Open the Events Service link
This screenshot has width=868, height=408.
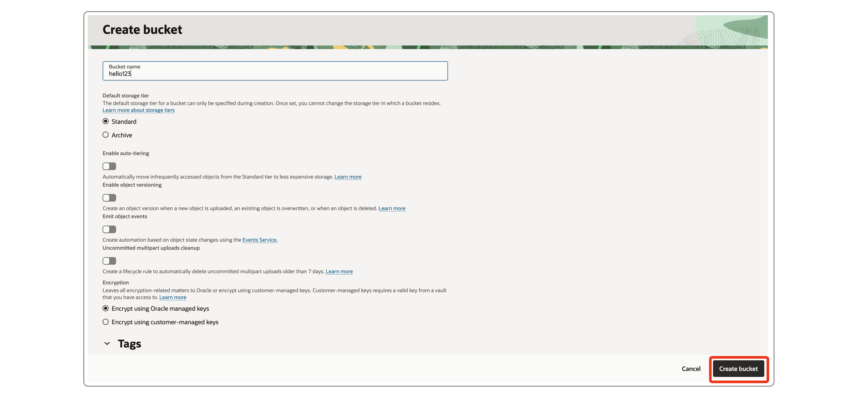(x=259, y=240)
